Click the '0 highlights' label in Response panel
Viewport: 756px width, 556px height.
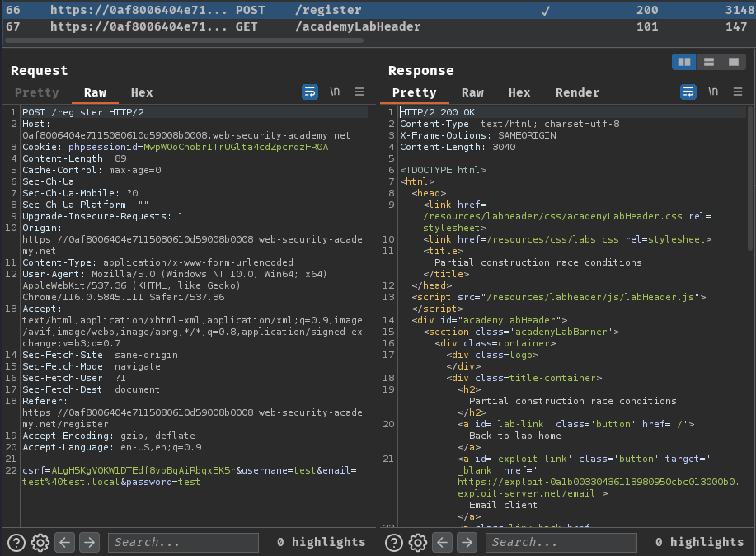click(x=700, y=542)
